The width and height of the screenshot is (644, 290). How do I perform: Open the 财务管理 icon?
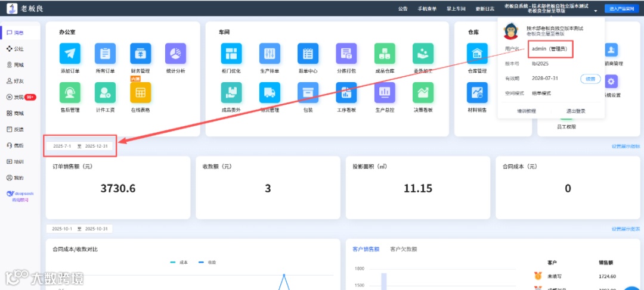point(141,54)
